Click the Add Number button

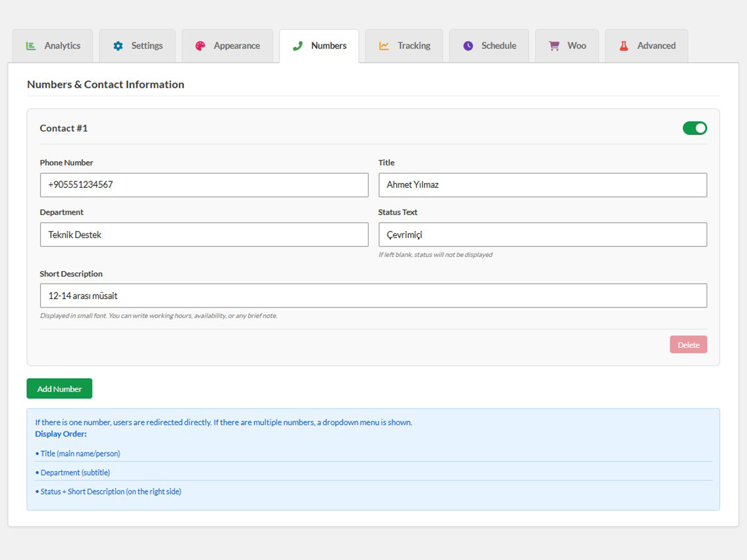59,389
